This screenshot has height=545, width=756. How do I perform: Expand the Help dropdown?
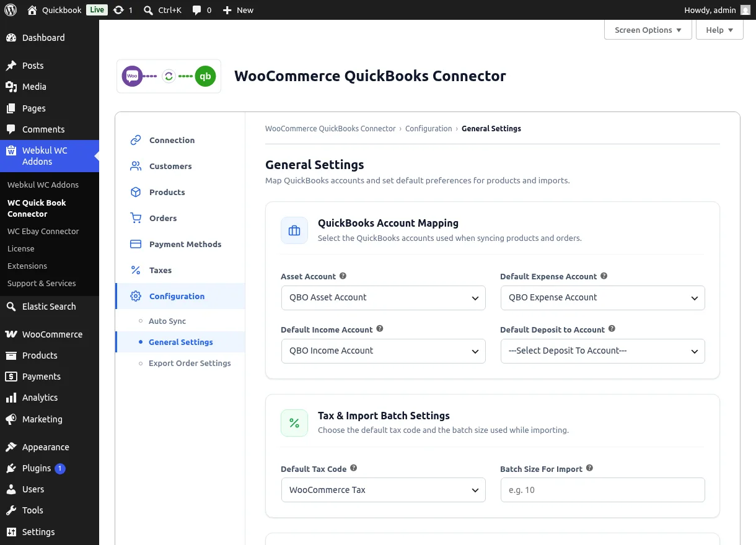(x=719, y=30)
